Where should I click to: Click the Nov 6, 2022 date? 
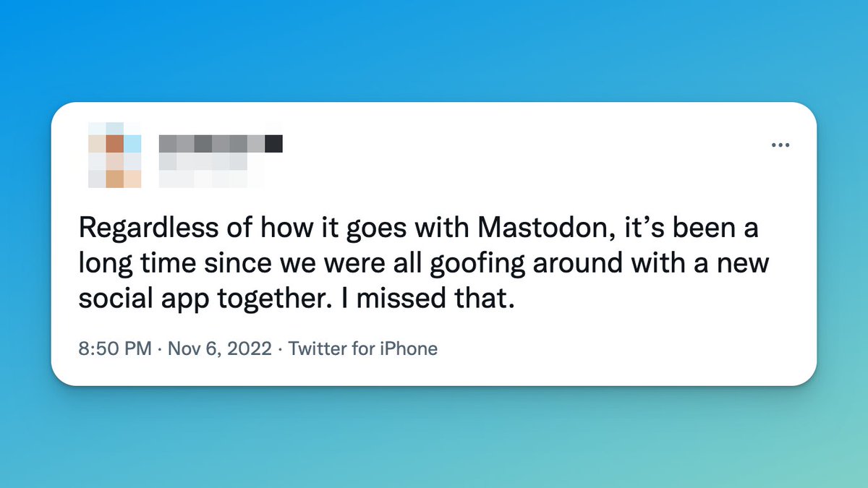[220, 349]
